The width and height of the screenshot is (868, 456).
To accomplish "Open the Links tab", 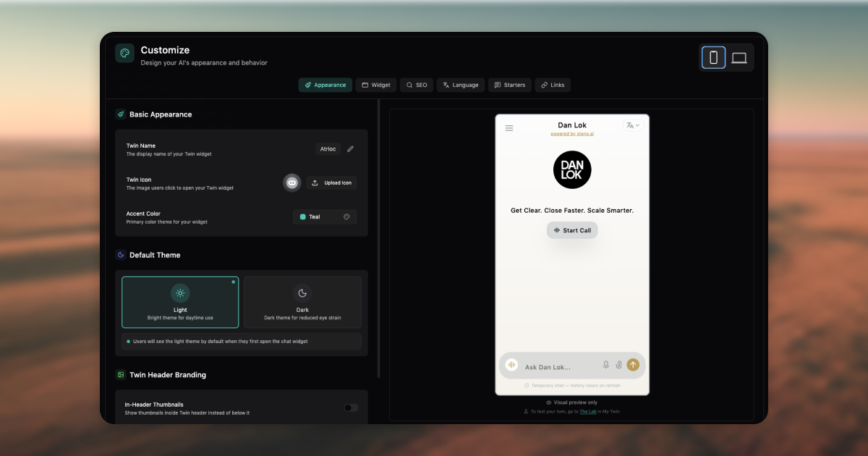I will click(x=553, y=85).
